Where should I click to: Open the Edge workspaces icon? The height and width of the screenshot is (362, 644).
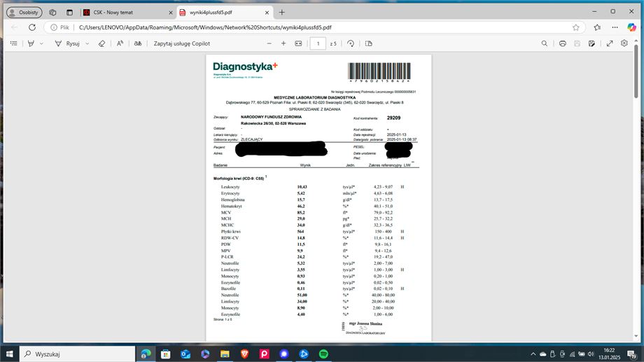coord(52,13)
